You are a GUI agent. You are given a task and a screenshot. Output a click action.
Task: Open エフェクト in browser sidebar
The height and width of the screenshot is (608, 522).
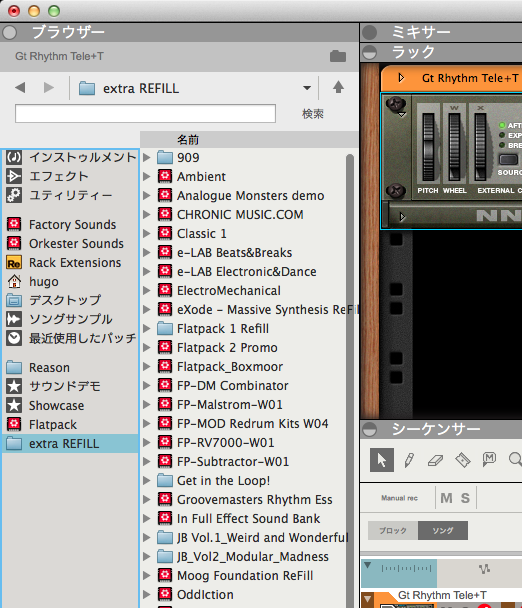pos(48,176)
